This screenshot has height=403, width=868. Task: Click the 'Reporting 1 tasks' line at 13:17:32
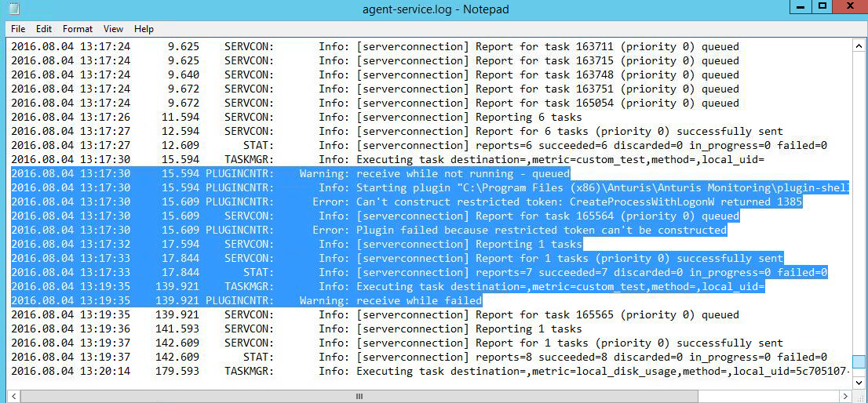296,244
